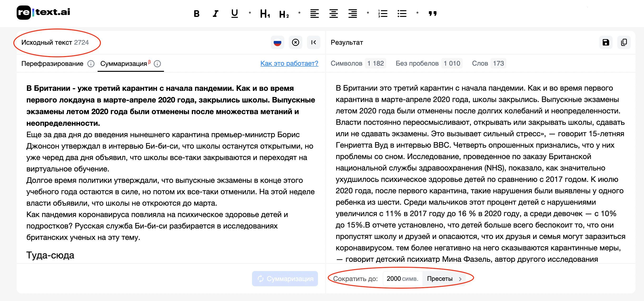Open the Как это работает link
This screenshot has height=301, width=644.
(289, 64)
